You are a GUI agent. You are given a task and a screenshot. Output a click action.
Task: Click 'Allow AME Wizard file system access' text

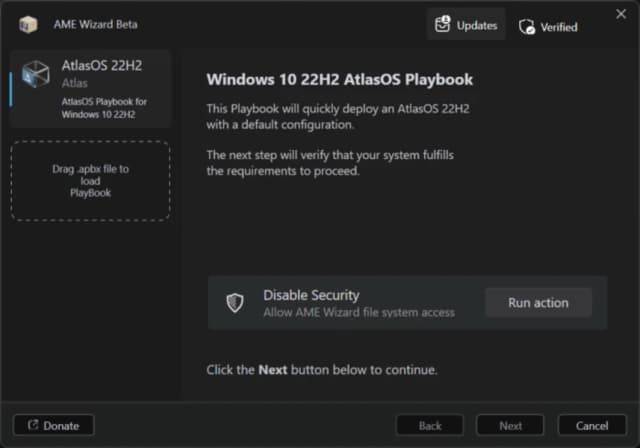(359, 313)
